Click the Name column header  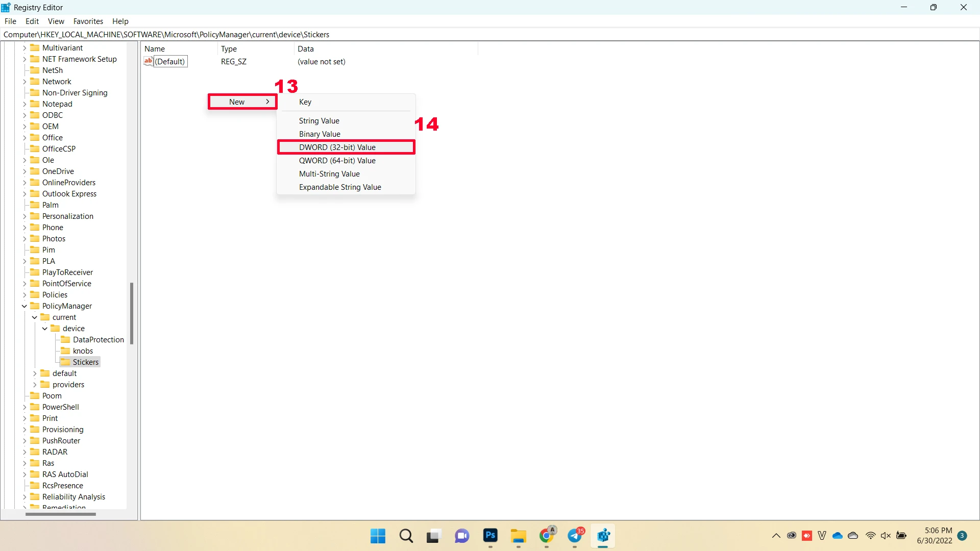179,48
